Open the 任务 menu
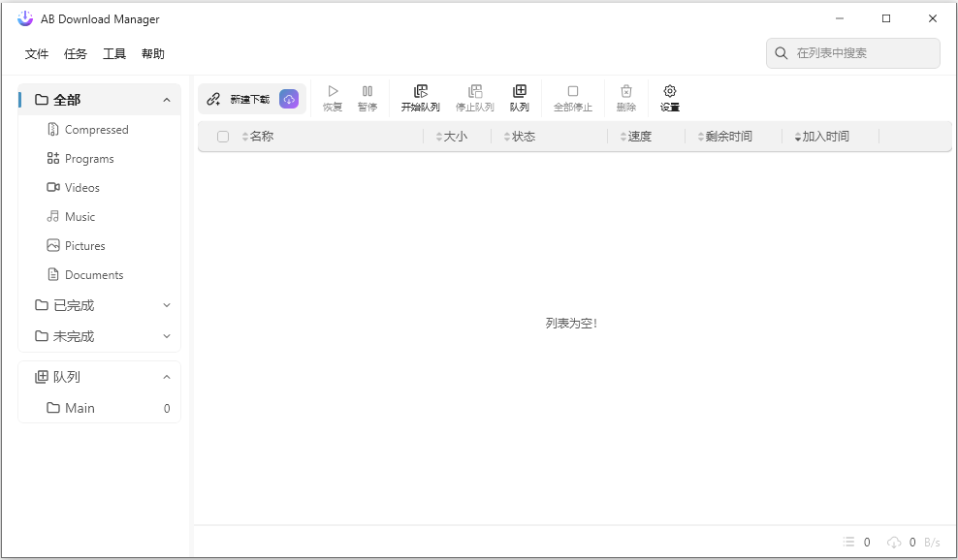 click(76, 53)
